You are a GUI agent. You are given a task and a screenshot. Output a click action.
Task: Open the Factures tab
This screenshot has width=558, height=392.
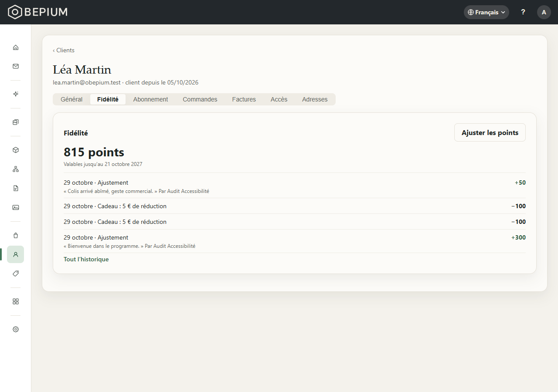pyautogui.click(x=244, y=99)
